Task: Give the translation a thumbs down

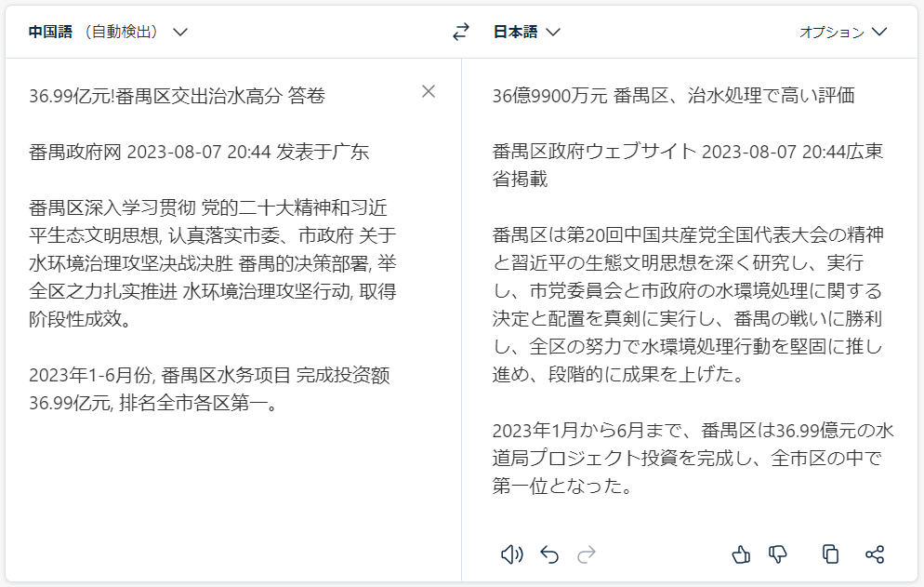Action: click(778, 554)
